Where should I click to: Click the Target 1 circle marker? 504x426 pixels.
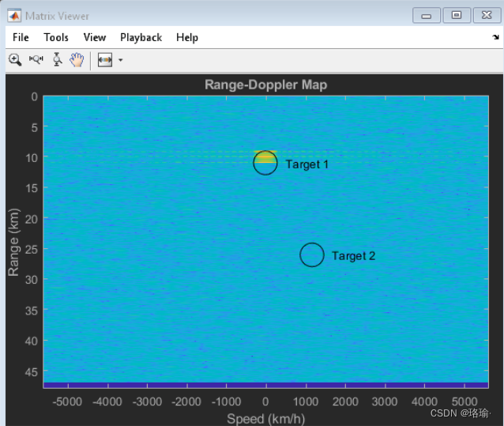pos(265,163)
